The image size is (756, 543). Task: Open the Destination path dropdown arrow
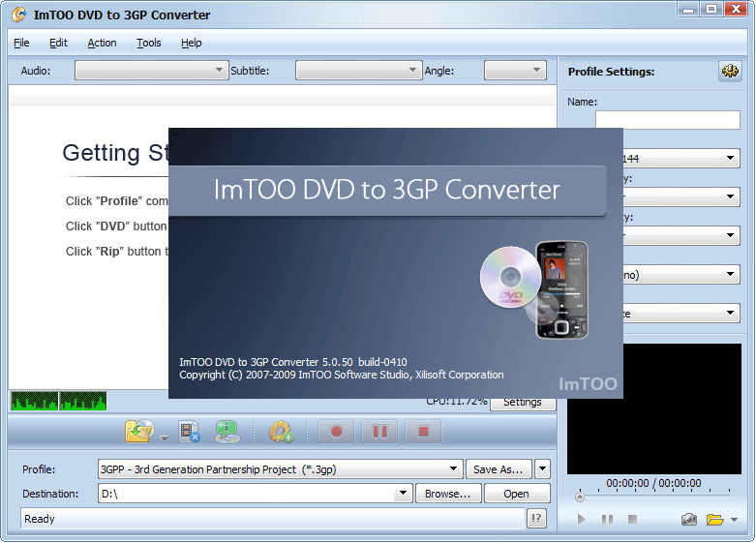tap(403, 494)
